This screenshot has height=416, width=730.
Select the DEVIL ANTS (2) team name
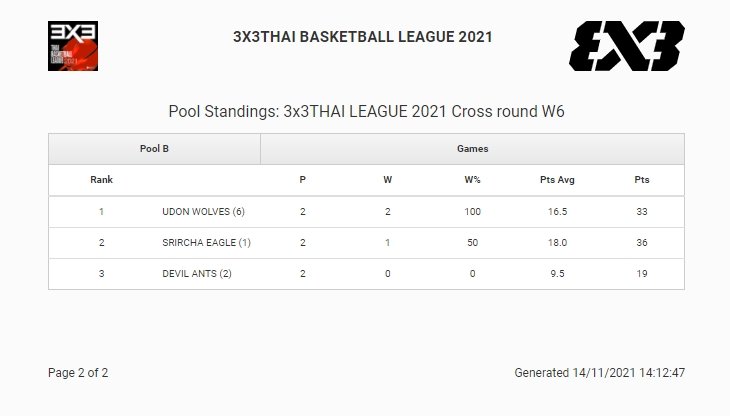196,274
